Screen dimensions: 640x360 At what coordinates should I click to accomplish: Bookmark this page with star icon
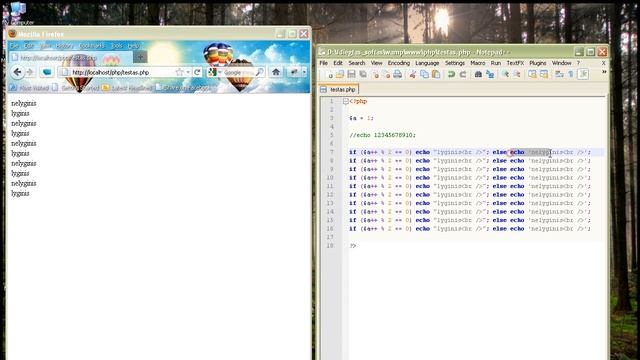pyautogui.click(x=179, y=72)
